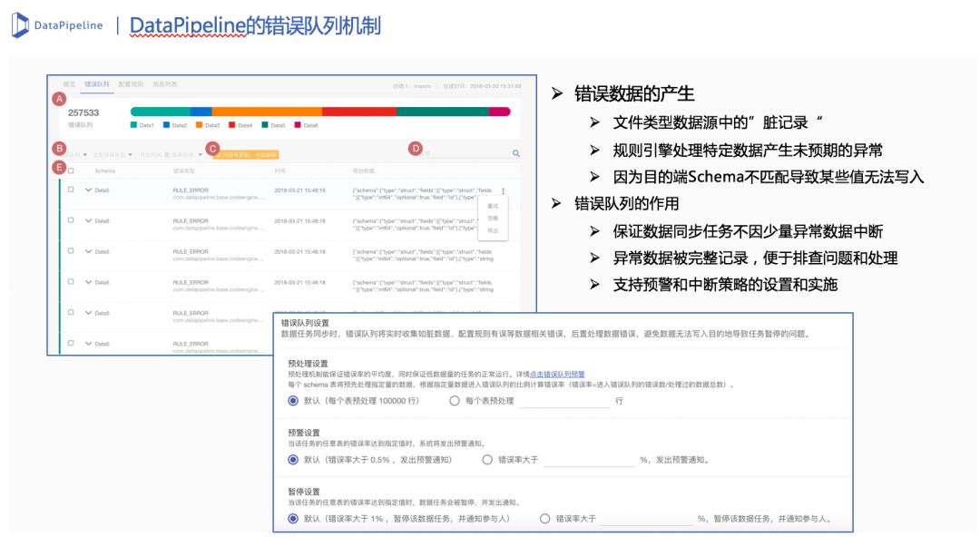Click the 每个表预处理 row count input field
Viewport: 980px width, 546px height.
564,401
